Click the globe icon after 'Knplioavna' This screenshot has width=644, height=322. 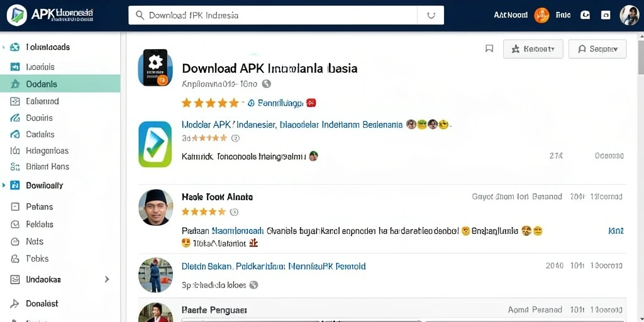[267, 84]
